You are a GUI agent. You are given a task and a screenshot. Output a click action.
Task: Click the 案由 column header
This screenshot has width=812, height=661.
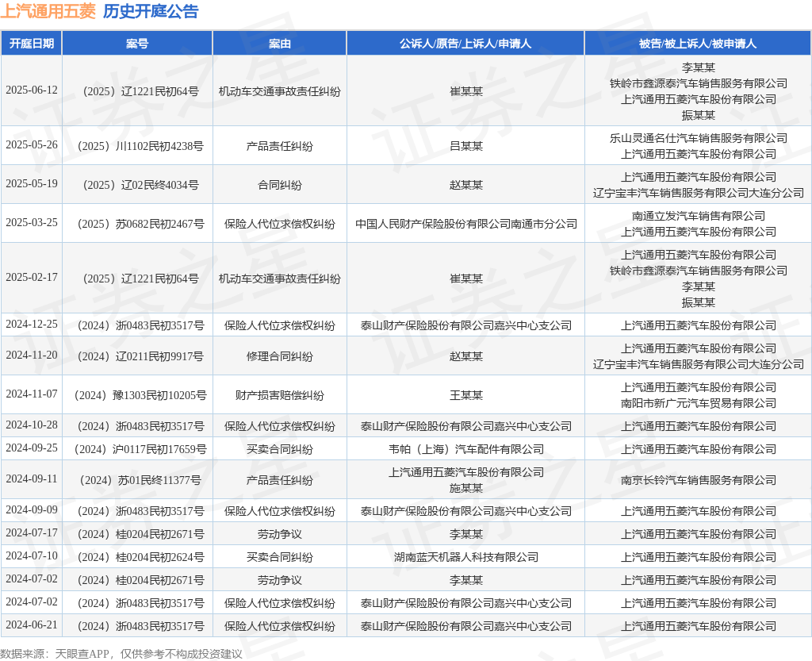tap(280, 44)
